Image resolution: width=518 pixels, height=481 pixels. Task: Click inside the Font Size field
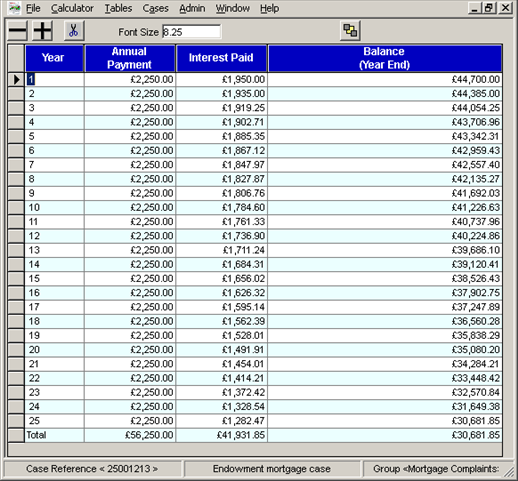(191, 32)
